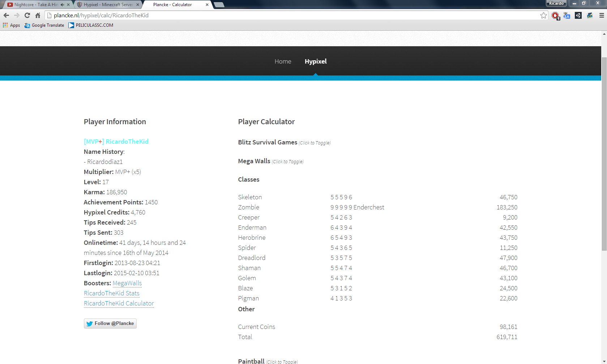Go to the browser home page
The height and width of the screenshot is (364, 607).
click(38, 15)
